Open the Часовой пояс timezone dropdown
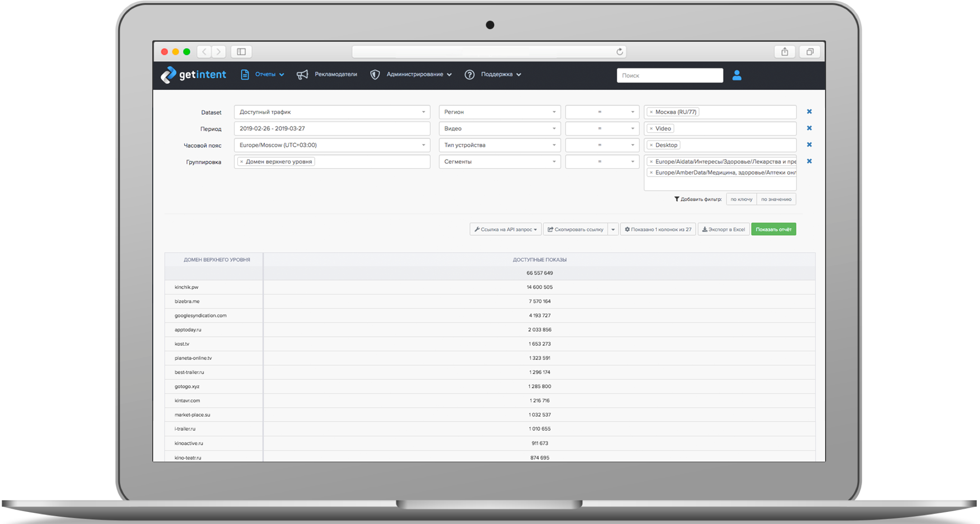This screenshot has height=524, width=980. [332, 145]
